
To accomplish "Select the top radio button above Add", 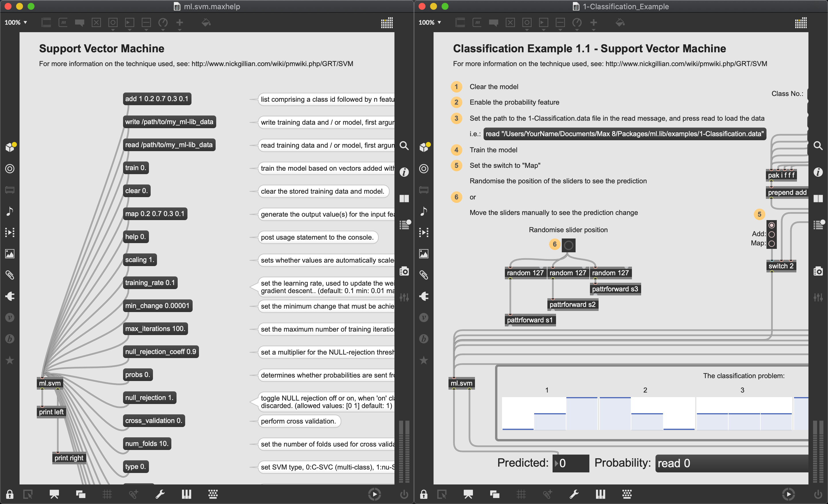I will (x=772, y=225).
